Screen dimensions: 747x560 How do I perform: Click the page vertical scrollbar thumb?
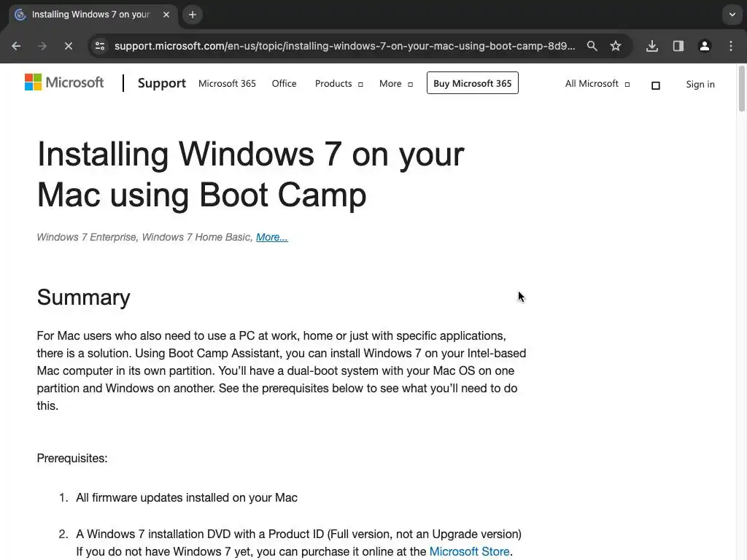point(741,89)
